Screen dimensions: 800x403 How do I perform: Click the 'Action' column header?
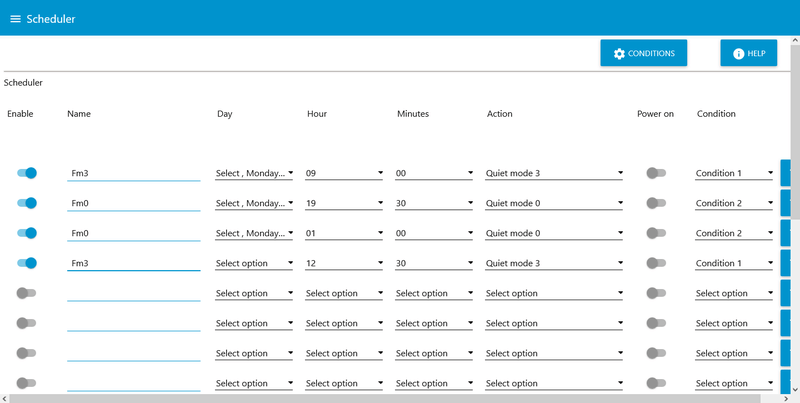[499, 114]
